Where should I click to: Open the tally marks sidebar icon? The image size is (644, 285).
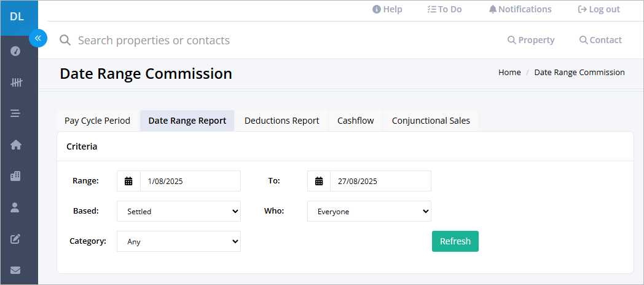pyautogui.click(x=16, y=82)
